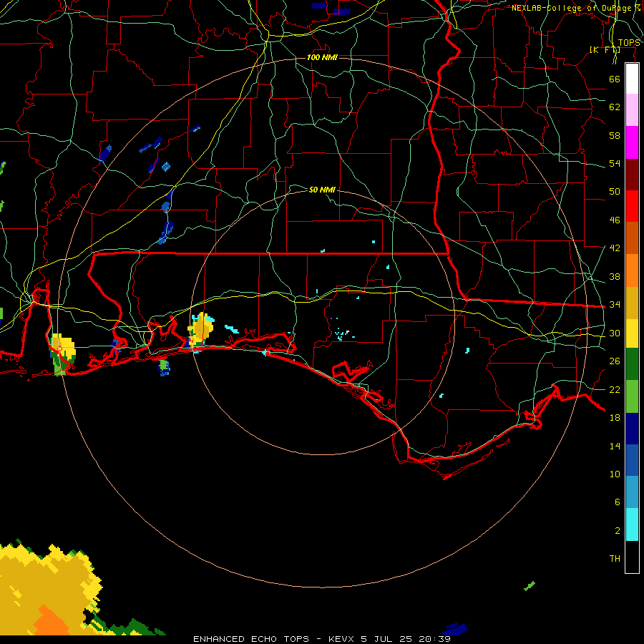Click the dark red legend swatch

click(x=632, y=175)
